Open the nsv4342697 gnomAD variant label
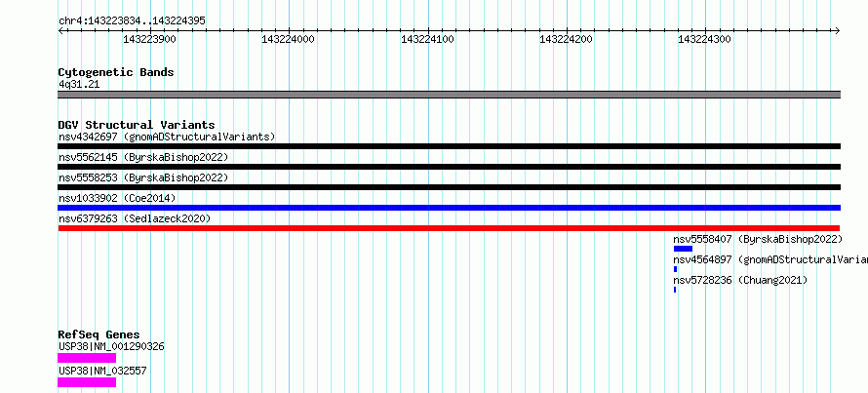 167,137
